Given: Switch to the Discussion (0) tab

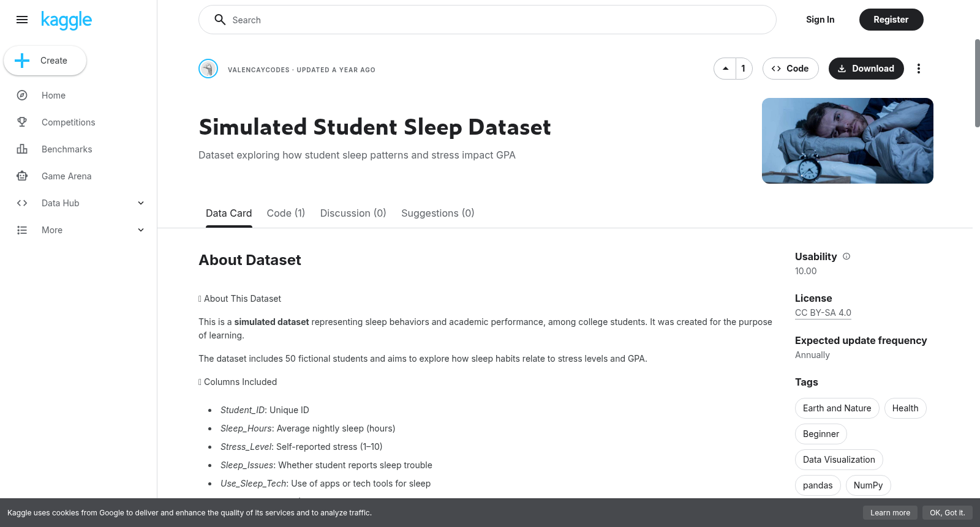Looking at the screenshot, I should (353, 213).
